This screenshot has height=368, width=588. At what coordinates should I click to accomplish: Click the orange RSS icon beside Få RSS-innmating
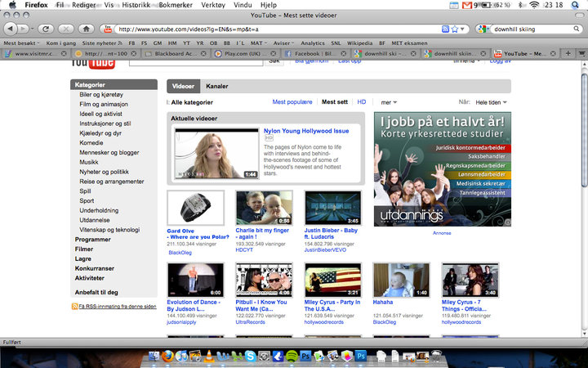[x=74, y=307]
